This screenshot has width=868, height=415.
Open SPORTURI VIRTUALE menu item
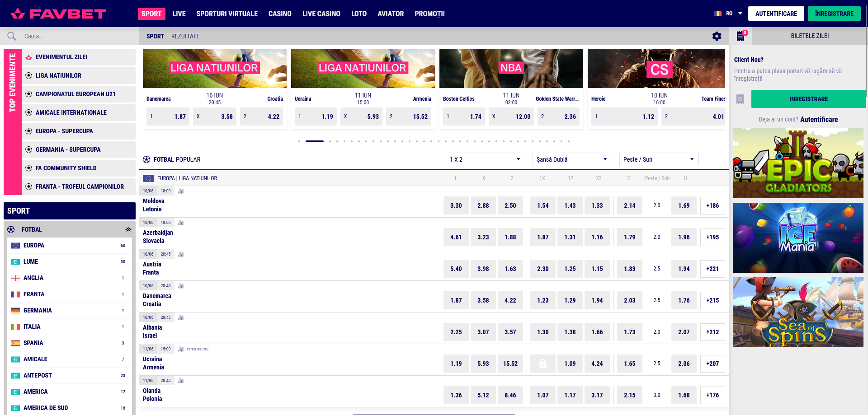[x=227, y=14]
